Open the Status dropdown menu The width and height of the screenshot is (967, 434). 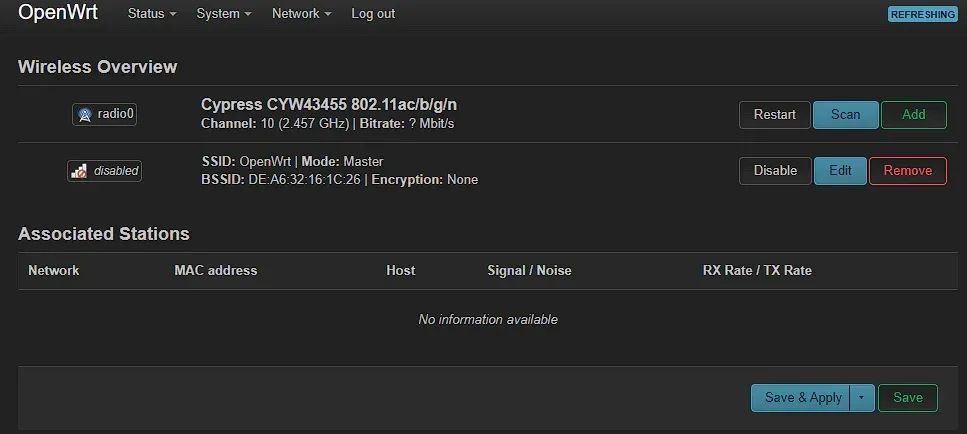(152, 14)
